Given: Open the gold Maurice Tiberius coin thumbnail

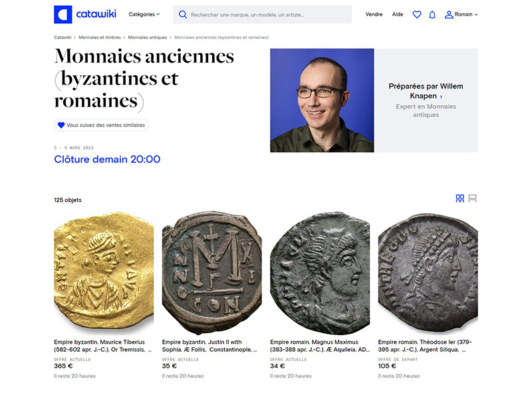Looking at the screenshot, I should coord(104,273).
